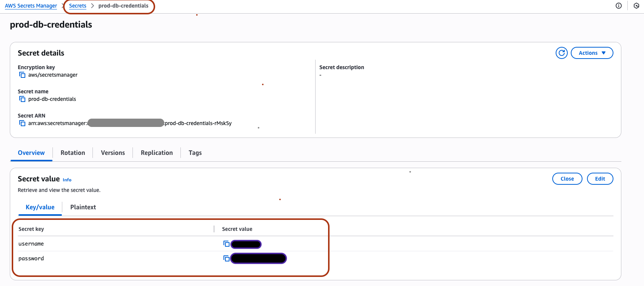Switch to the Overview tab

[x=31, y=153]
